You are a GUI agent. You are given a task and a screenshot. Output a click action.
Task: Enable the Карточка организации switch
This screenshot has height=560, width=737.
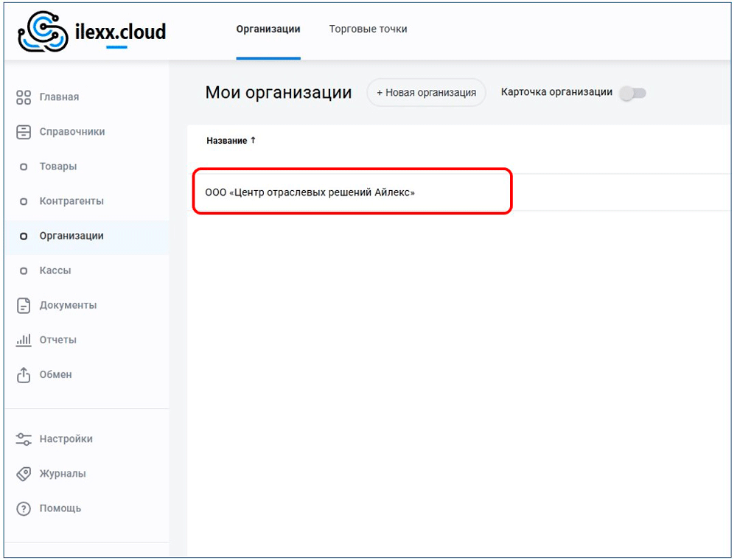pyautogui.click(x=632, y=93)
